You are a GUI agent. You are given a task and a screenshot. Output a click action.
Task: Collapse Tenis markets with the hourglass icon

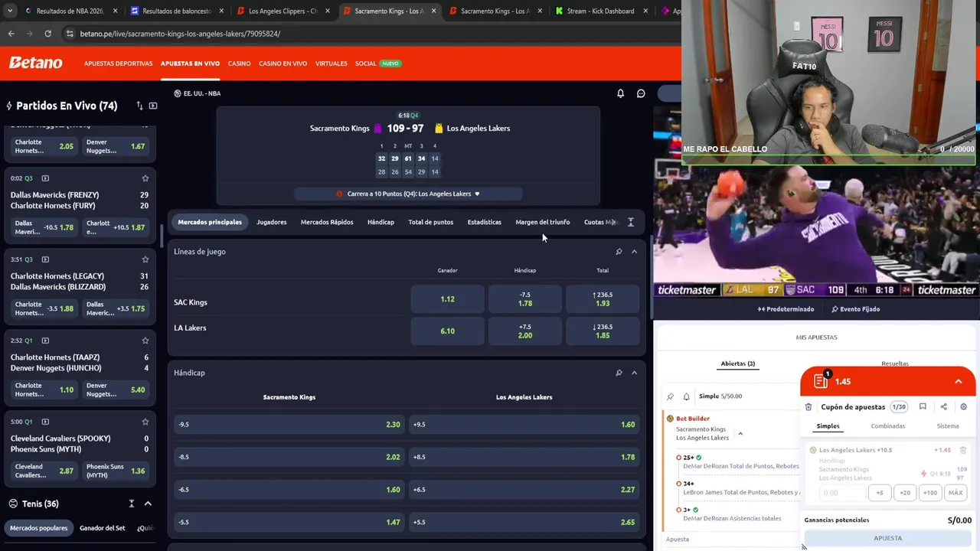[131, 504]
